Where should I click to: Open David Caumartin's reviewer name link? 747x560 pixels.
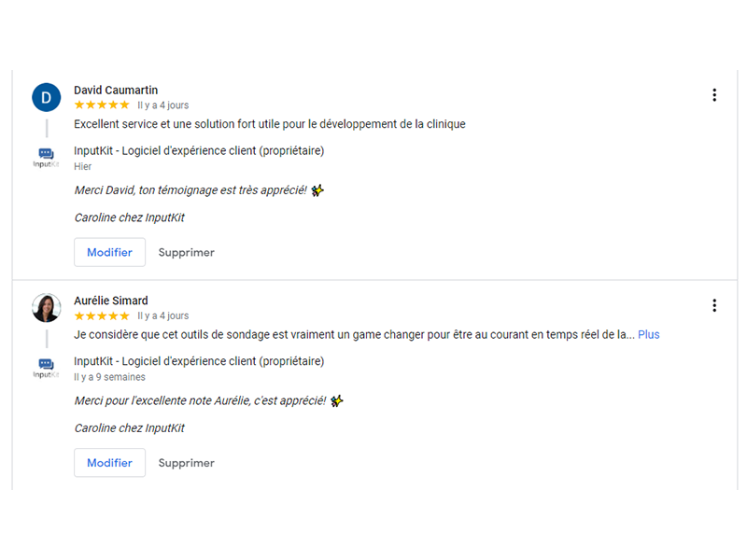[x=116, y=90]
